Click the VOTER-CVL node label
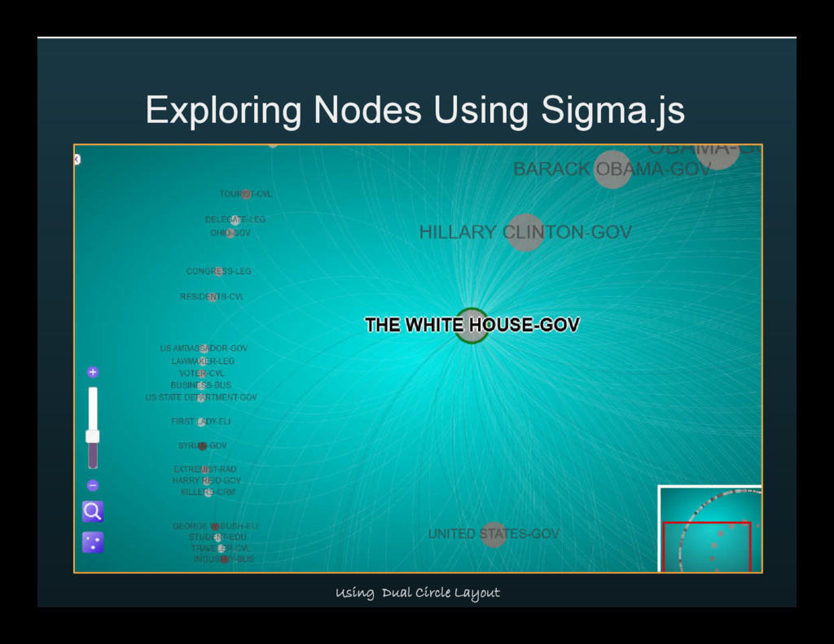Screen dimensions: 834x644 click(202, 374)
